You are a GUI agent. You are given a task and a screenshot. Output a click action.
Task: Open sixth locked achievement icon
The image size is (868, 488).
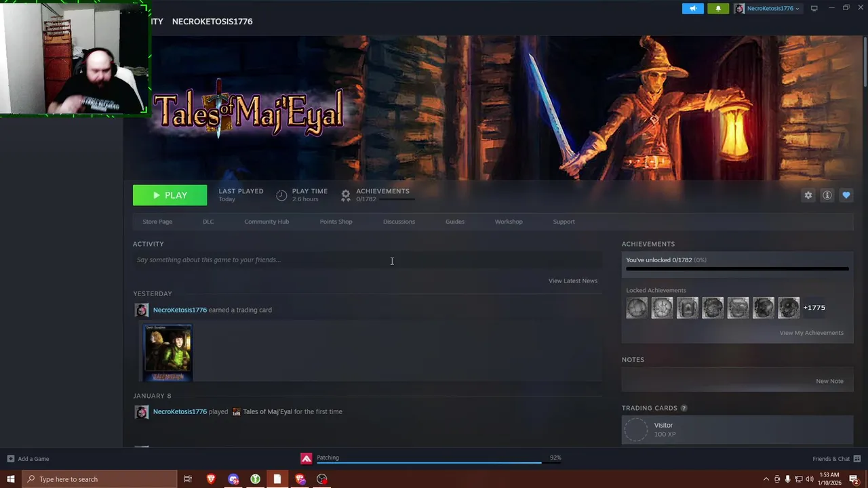click(764, 308)
